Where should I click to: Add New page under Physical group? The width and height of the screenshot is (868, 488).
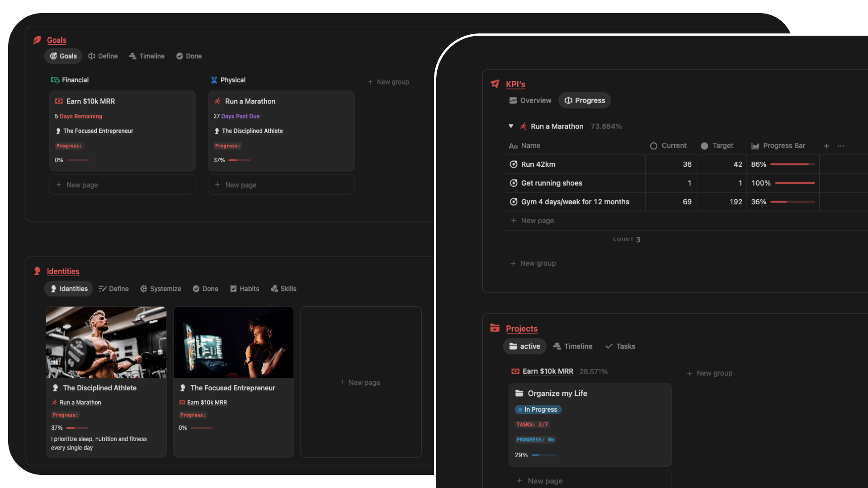pos(281,185)
